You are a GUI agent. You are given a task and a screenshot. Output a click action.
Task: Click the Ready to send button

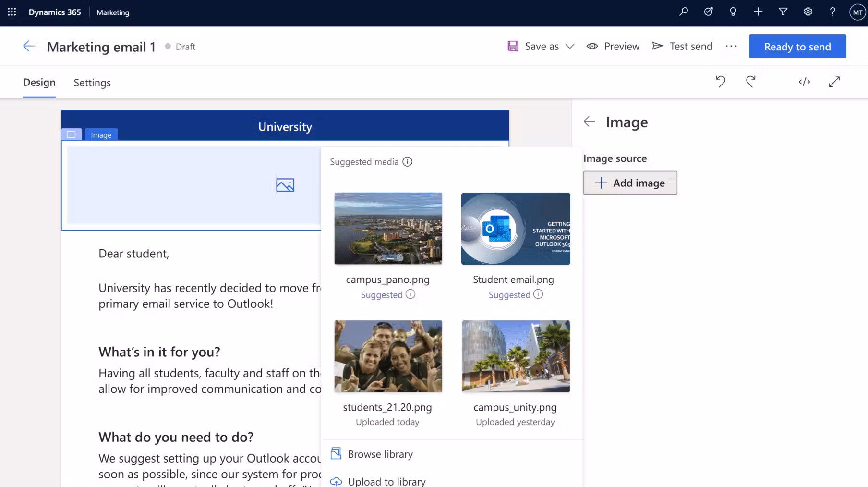797,47
